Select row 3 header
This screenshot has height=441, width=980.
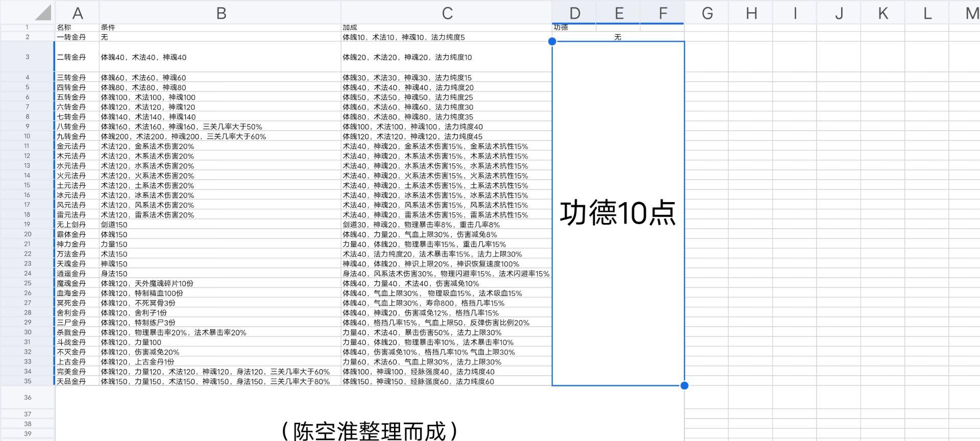coord(28,57)
